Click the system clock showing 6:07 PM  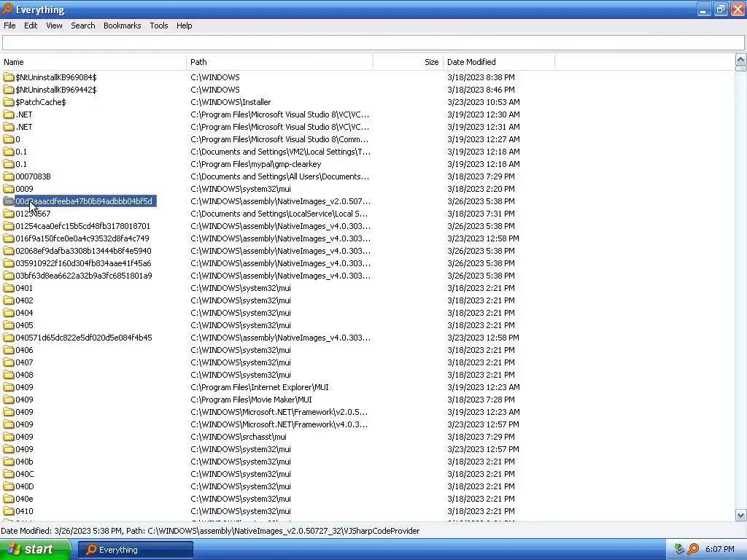pos(719,550)
